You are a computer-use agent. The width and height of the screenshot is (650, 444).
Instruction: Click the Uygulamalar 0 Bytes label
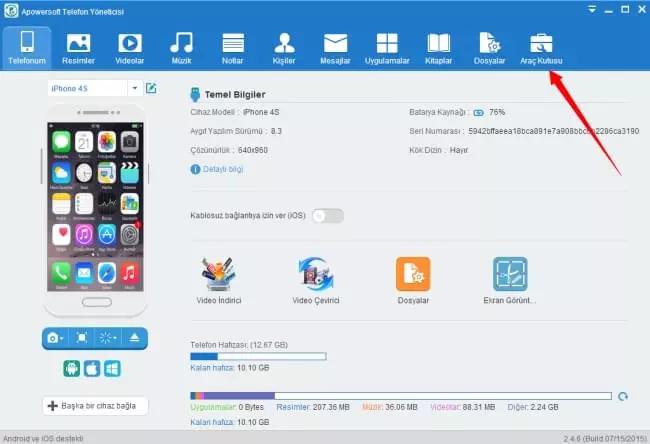click(x=227, y=408)
